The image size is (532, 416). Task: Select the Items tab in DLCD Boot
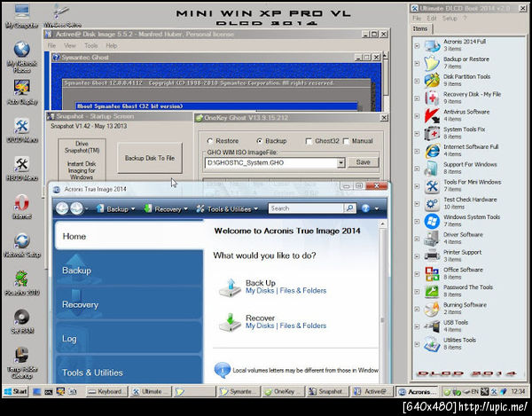420,29
